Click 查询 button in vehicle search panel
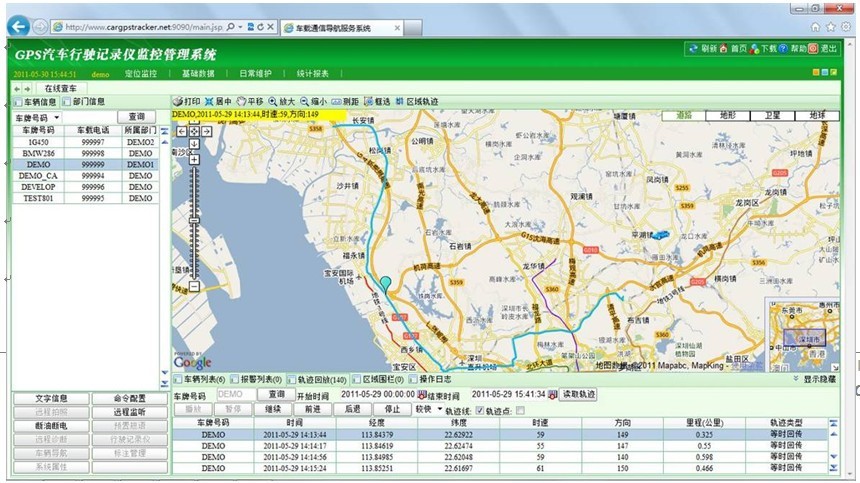This screenshot has width=860, height=483. (137, 117)
